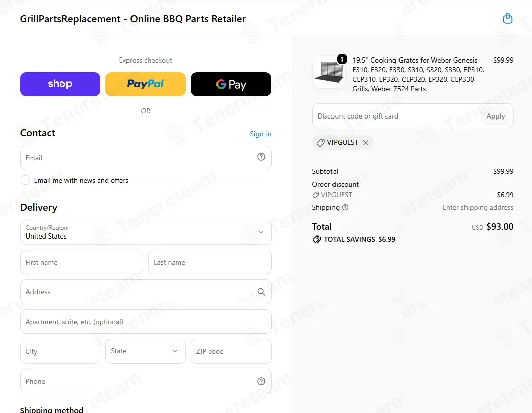
Task: Focus the First name field
Action: coord(82,262)
